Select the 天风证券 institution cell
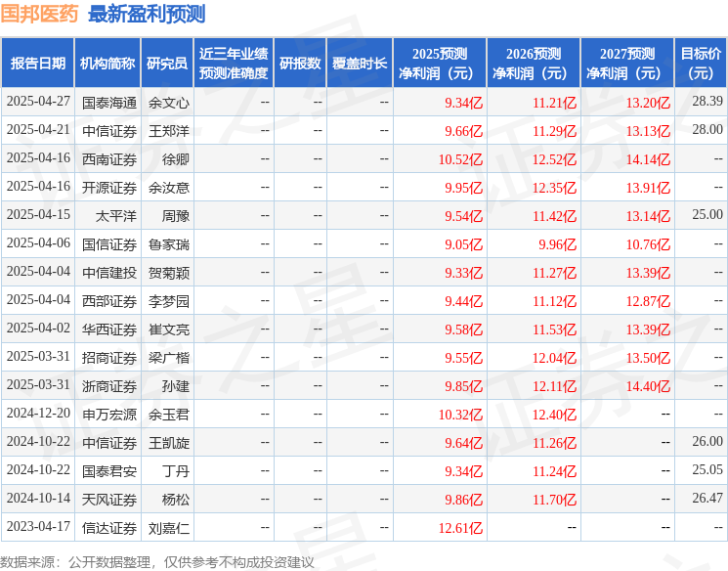 pyautogui.click(x=109, y=500)
